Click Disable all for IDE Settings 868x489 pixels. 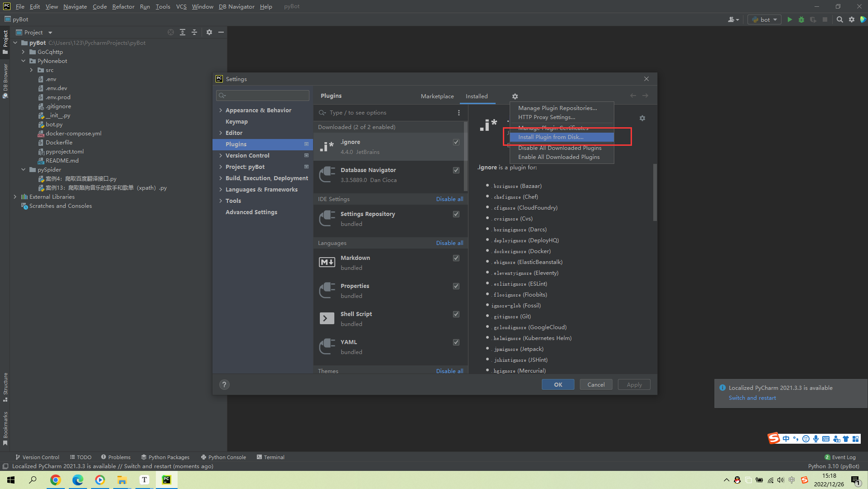(449, 199)
